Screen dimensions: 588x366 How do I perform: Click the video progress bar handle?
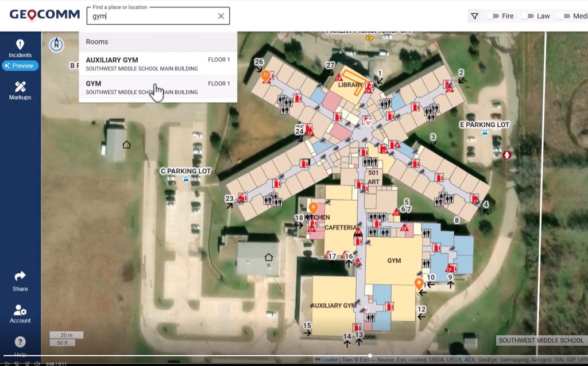tap(370, 356)
